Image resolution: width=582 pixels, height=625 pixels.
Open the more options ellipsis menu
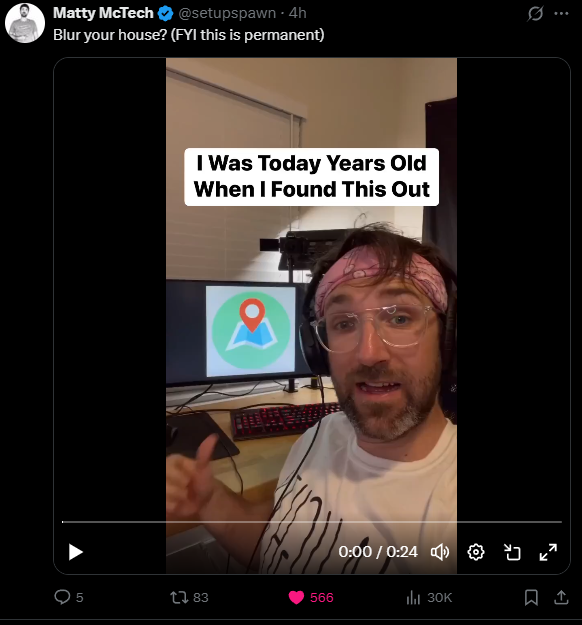(x=561, y=14)
